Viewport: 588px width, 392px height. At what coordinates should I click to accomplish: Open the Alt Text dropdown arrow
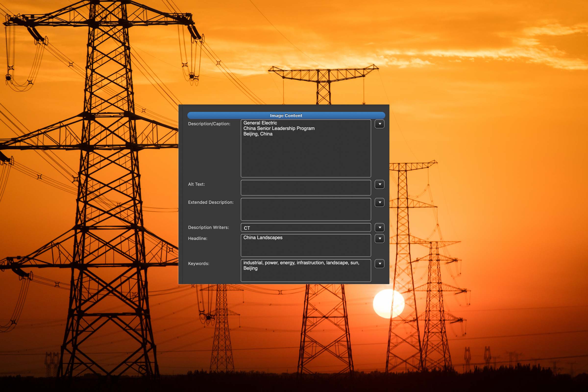coord(380,184)
